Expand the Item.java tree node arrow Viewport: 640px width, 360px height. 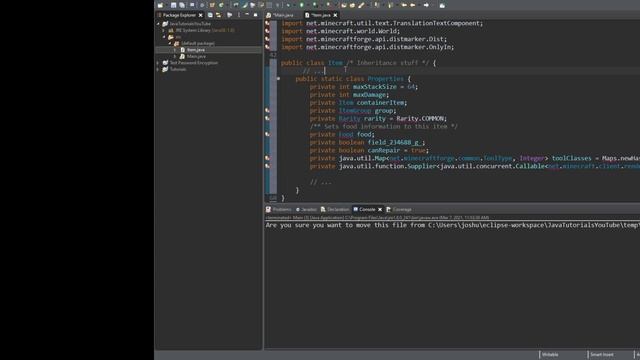(x=176, y=50)
